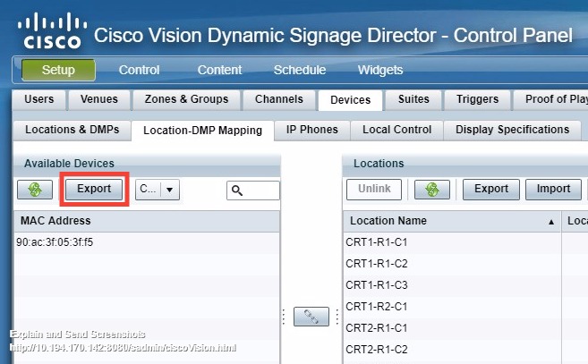Image resolution: width=588 pixels, height=364 pixels.
Task: Open the Display Specifications tab
Action: 512,130
